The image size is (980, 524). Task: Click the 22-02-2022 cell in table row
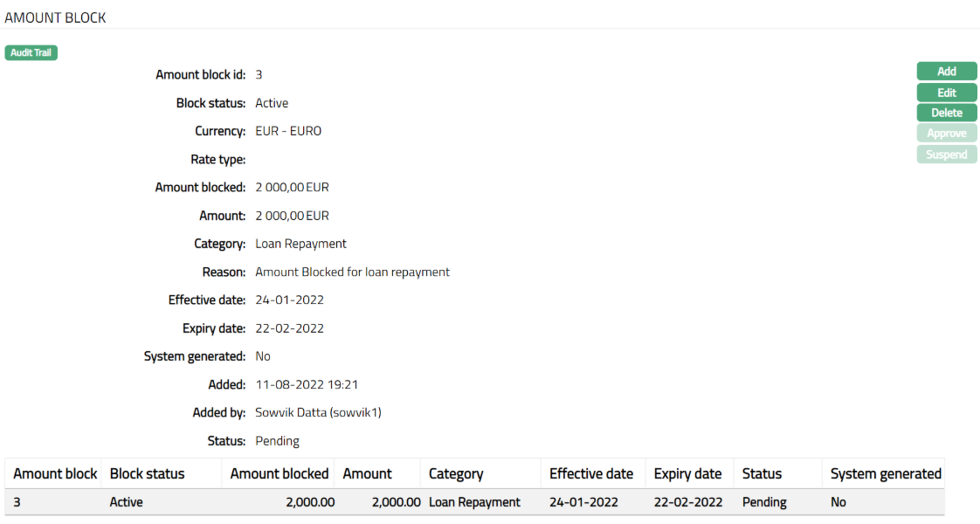[688, 502]
